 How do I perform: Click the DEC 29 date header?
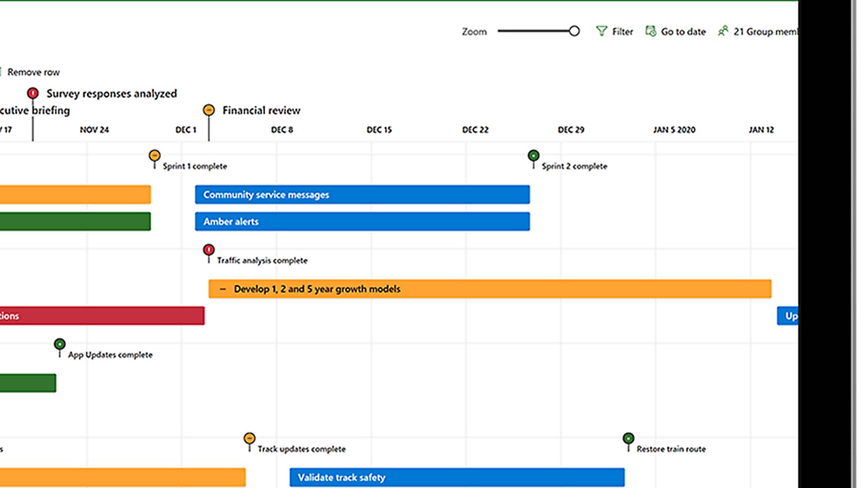pyautogui.click(x=571, y=130)
